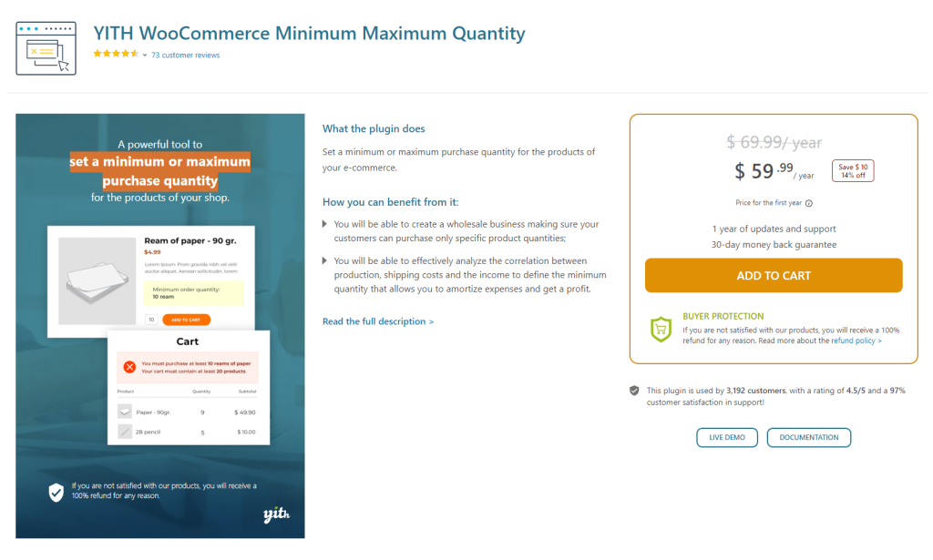Click the 2B pencil product thumbnail
The image size is (933, 560).
[125, 432]
